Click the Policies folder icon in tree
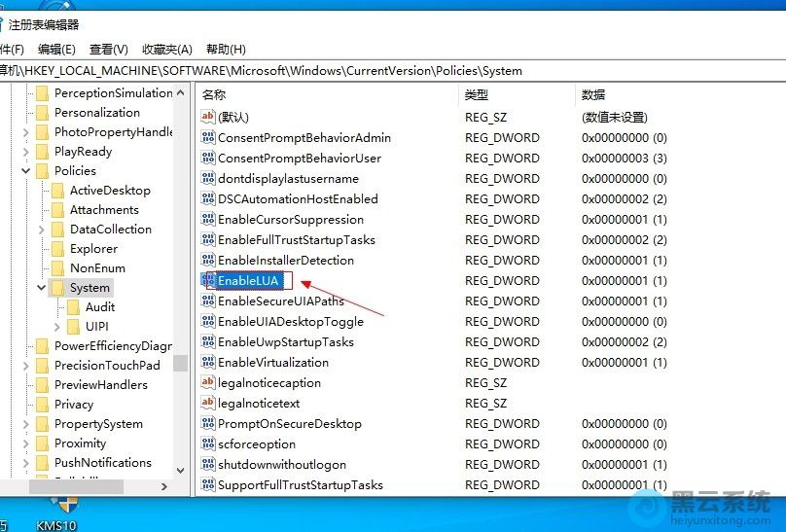 (42, 171)
